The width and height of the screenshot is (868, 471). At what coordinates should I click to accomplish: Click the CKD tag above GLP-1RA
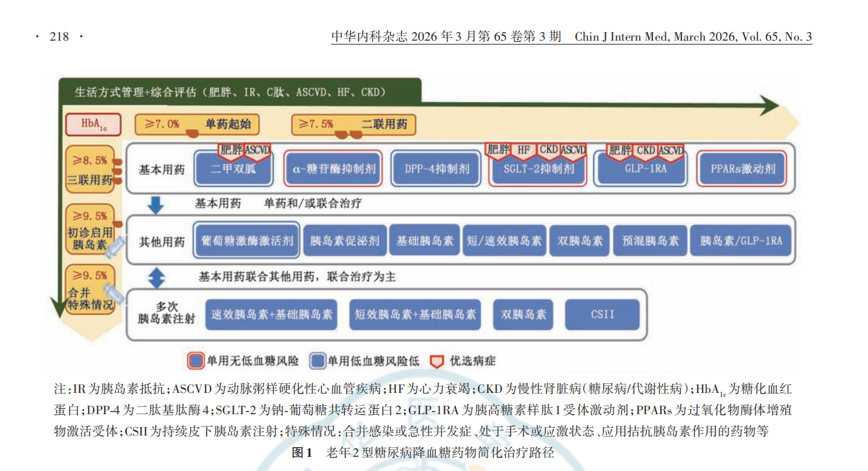point(645,150)
